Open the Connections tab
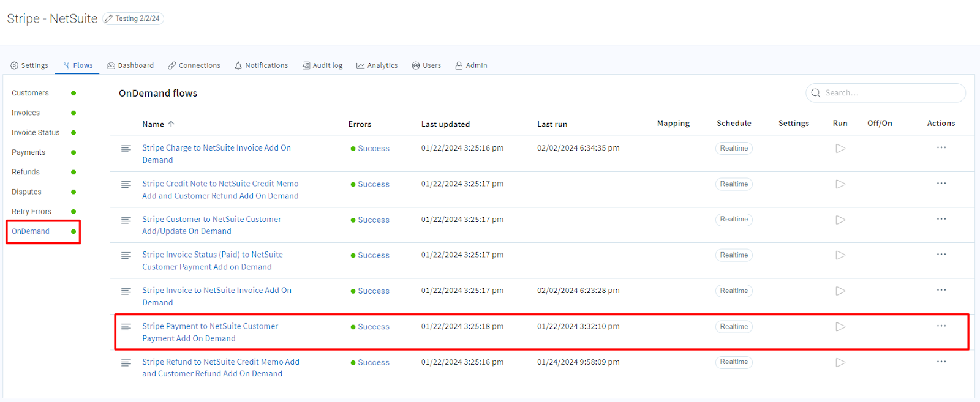The height and width of the screenshot is (402, 980). point(194,65)
